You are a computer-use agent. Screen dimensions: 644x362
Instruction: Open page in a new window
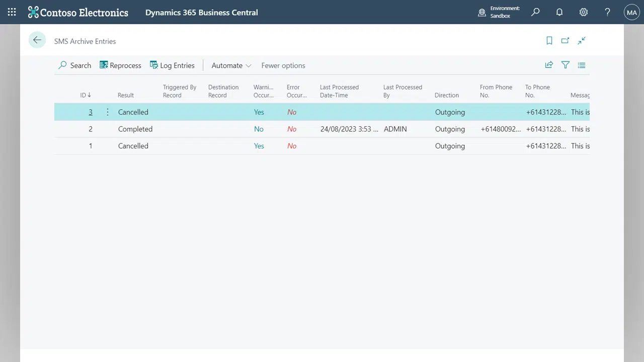(565, 41)
